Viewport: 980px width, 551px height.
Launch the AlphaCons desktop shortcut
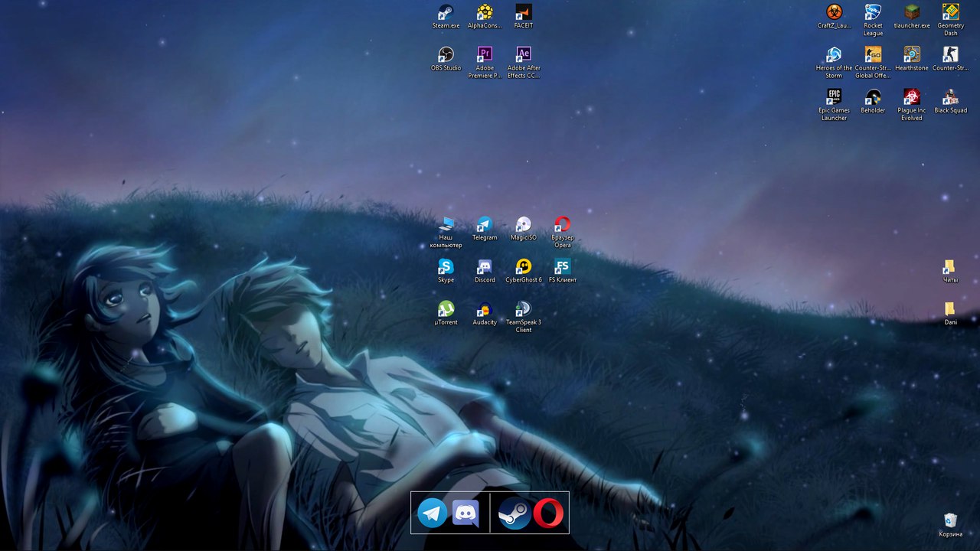coord(485,16)
